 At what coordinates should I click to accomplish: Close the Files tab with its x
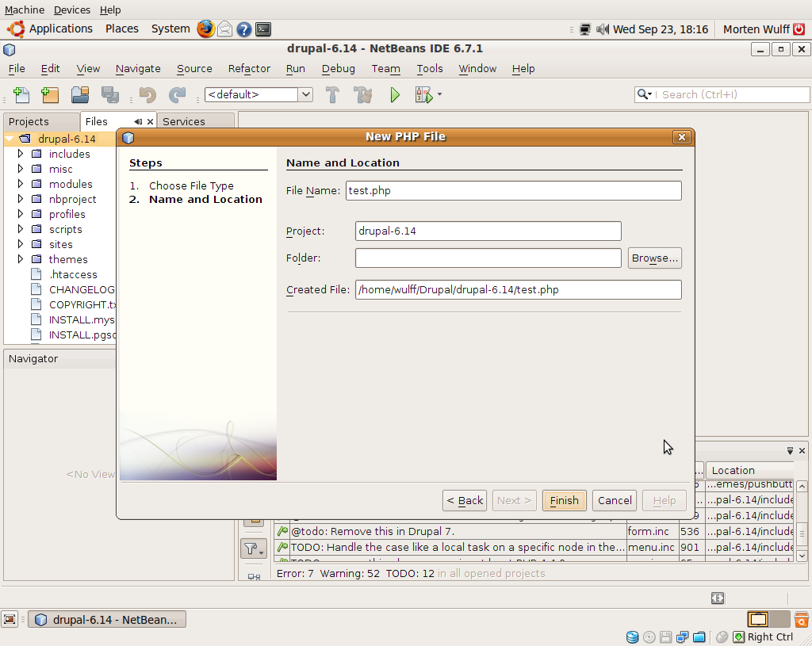(150, 121)
